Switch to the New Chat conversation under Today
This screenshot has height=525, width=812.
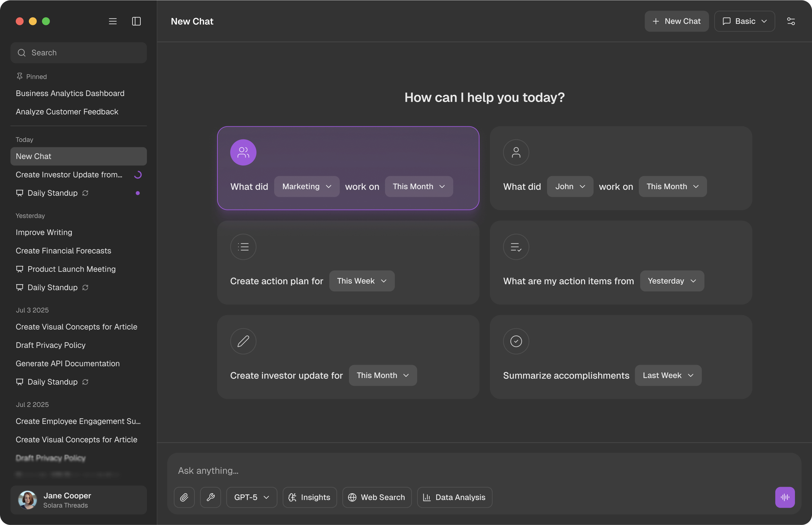78,156
